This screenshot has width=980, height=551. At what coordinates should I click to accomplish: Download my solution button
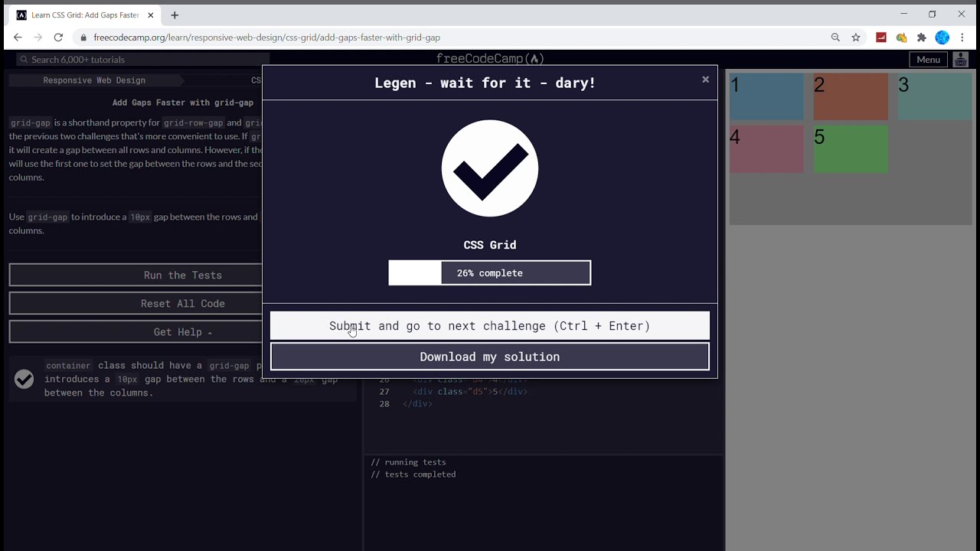click(x=490, y=357)
